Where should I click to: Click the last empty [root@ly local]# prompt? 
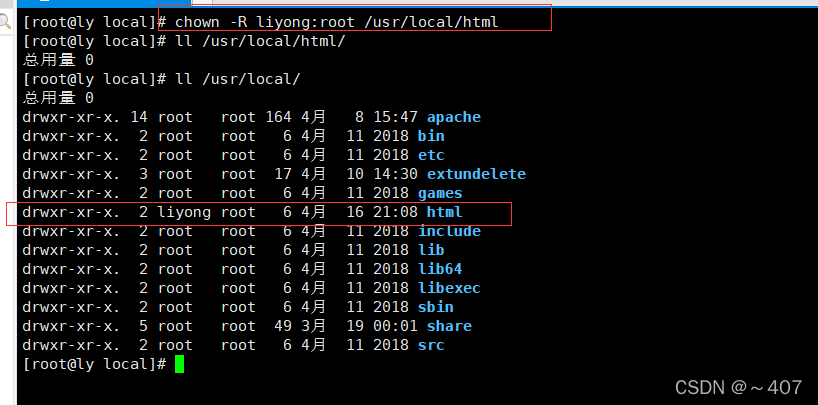coord(94,364)
